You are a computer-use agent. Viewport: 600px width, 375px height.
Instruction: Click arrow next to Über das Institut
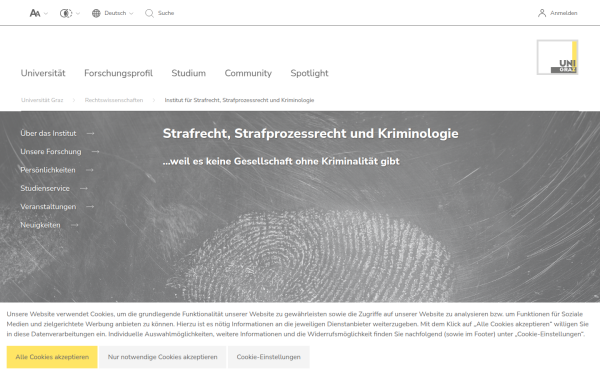(x=90, y=134)
